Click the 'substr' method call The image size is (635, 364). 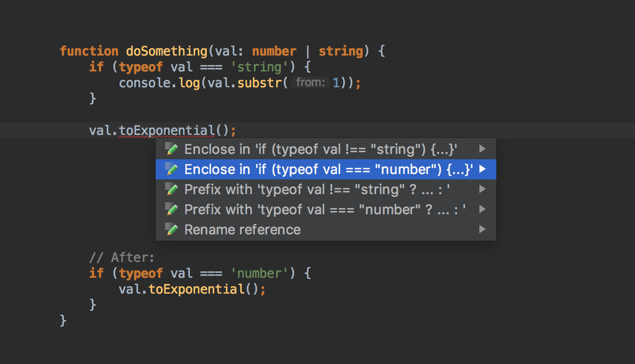coord(259,83)
